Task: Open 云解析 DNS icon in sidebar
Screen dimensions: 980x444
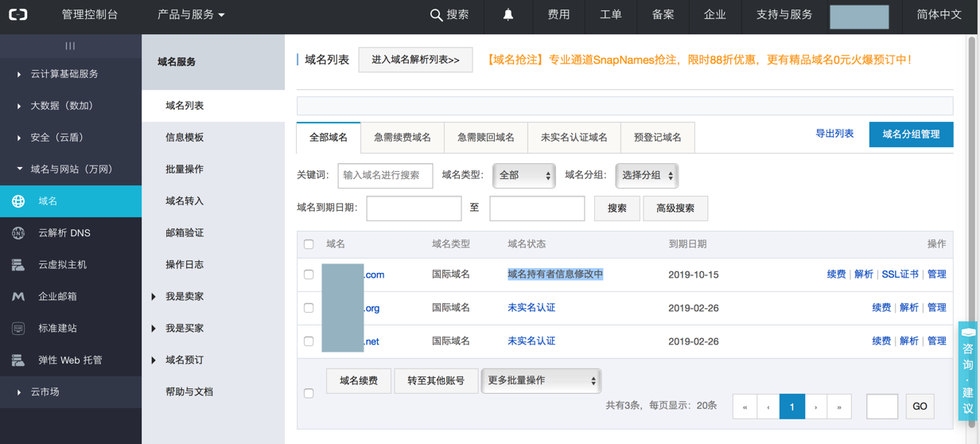Action: pos(18,233)
